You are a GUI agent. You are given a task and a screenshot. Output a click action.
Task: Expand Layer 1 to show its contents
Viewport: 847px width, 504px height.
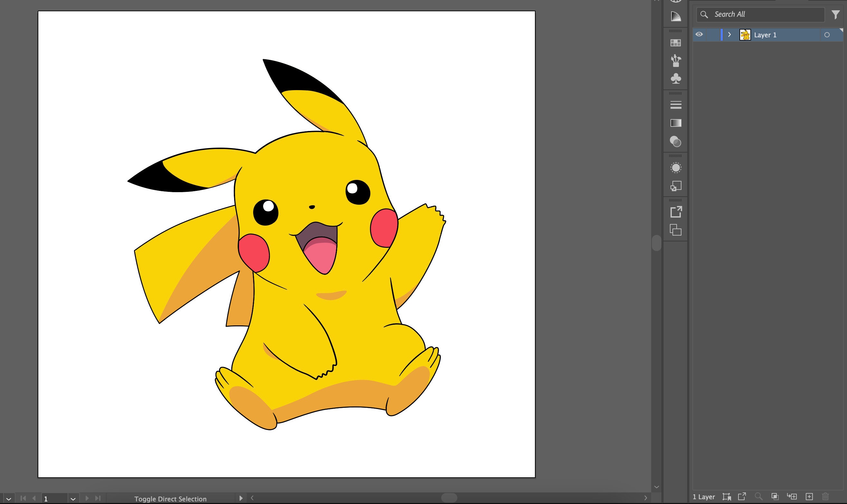coord(729,35)
